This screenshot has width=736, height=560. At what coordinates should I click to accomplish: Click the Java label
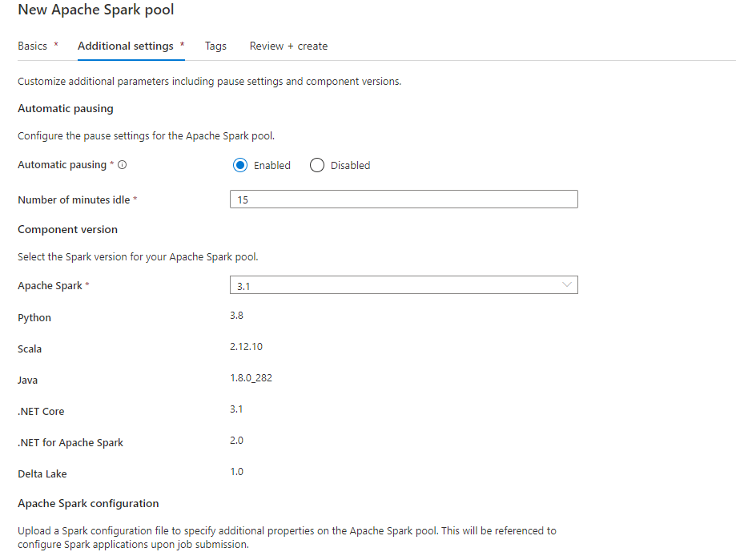[28, 381]
